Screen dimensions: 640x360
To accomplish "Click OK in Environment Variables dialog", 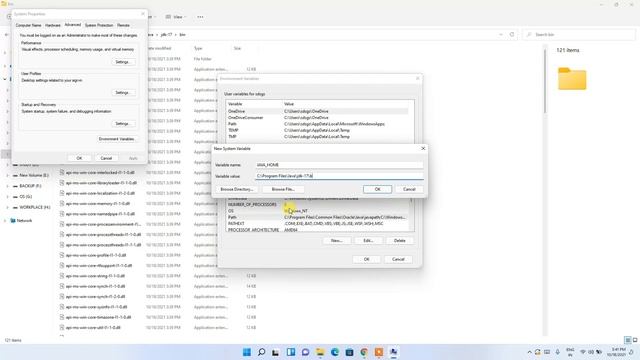I will pyautogui.click(x=367, y=260).
